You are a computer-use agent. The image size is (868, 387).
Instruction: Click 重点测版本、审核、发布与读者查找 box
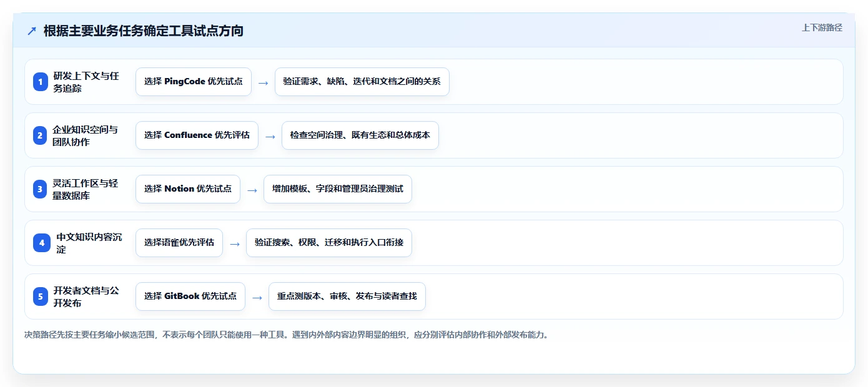click(347, 296)
